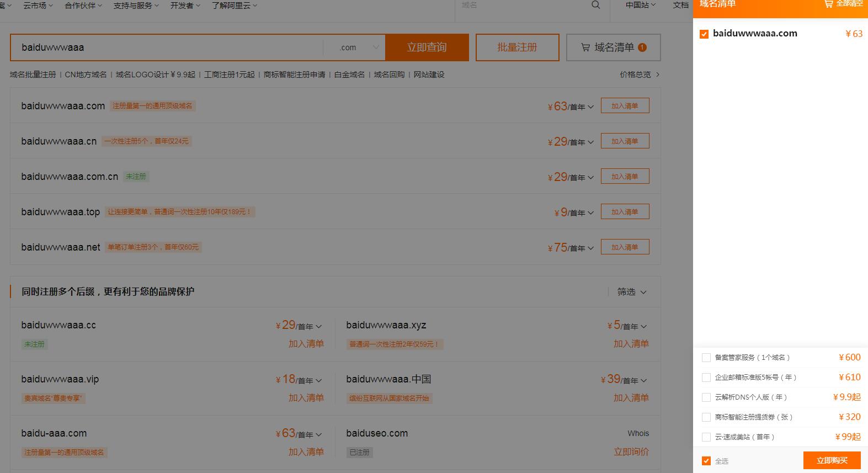Open the CN地方域名 link
This screenshot has width=868, height=473.
pos(86,75)
